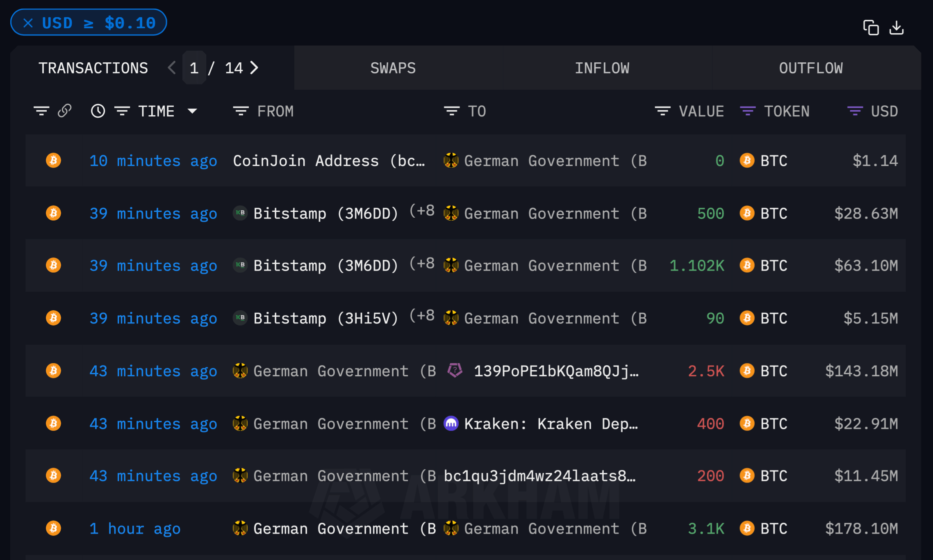The height and width of the screenshot is (560, 933).
Task: Click BTC token in $178.10M row
Action: [x=763, y=528]
